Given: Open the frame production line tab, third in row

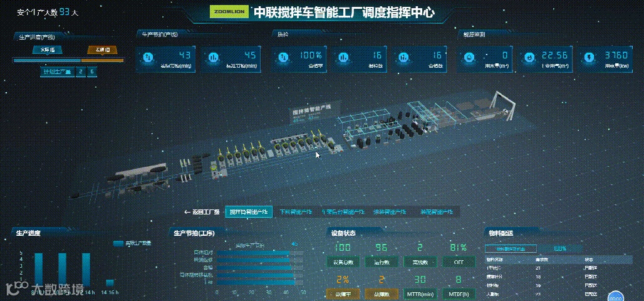Looking at the screenshot, I should 343,212.
